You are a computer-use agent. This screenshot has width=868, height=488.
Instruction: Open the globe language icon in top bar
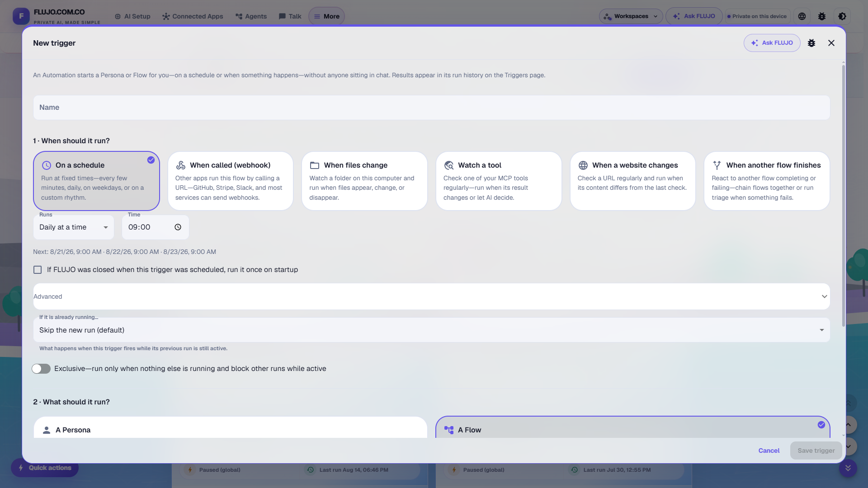pos(802,16)
